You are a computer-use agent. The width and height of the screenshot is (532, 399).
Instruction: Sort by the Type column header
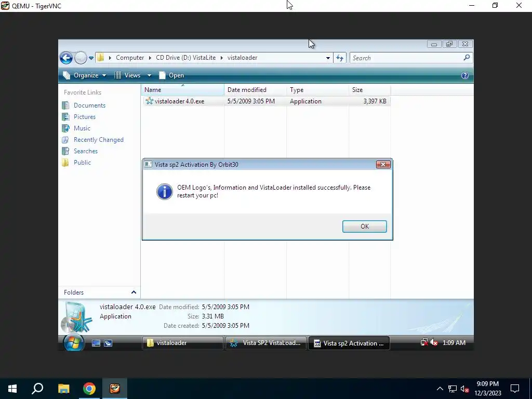coord(317,90)
